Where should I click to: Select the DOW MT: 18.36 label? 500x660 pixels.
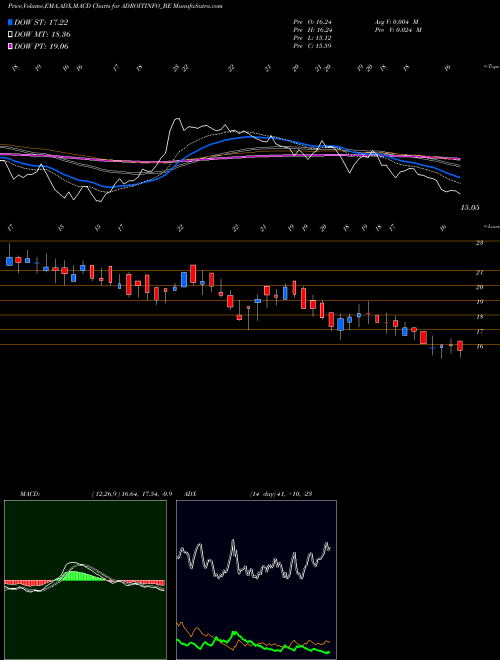pos(42,35)
